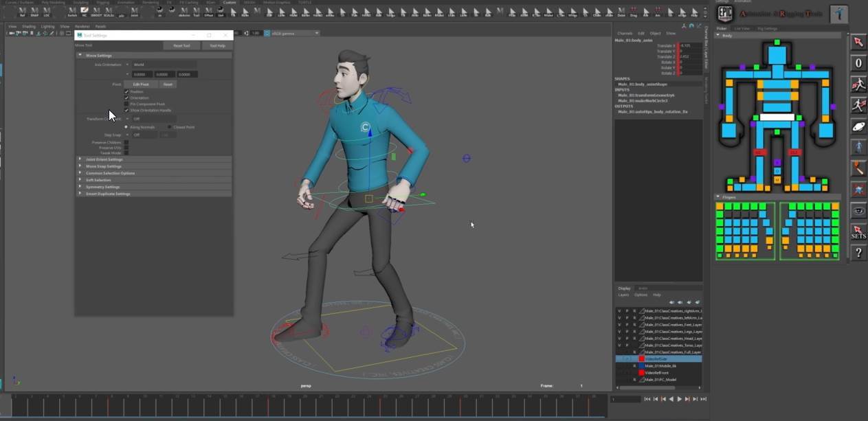Uncheck Show Orientation Handle
Image resolution: width=868 pixels, height=421 pixels.
(126, 110)
